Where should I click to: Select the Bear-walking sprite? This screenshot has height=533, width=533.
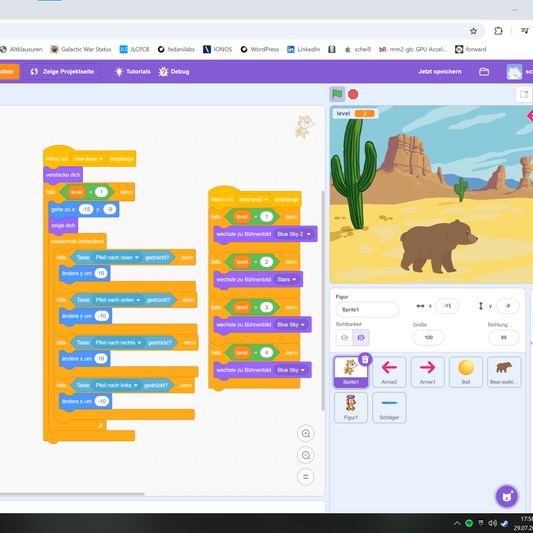click(x=504, y=372)
